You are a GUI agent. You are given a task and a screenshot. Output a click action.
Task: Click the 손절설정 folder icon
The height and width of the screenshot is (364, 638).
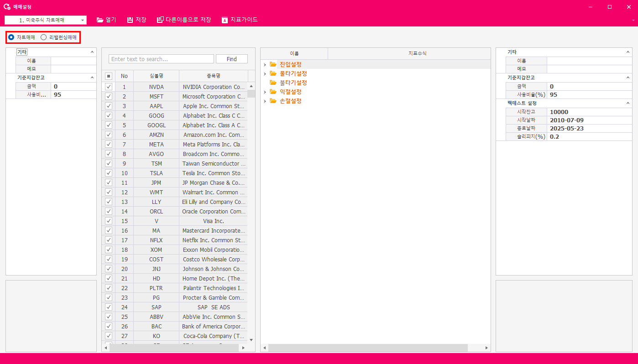(273, 101)
